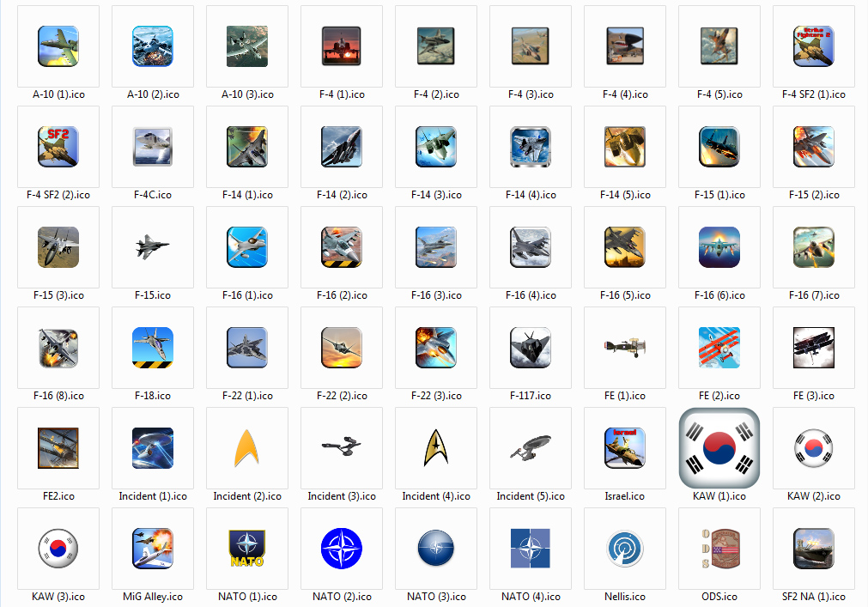Pick the MiG Alley.ico file icon
Viewport: 868px width, 607px height.
(153, 549)
